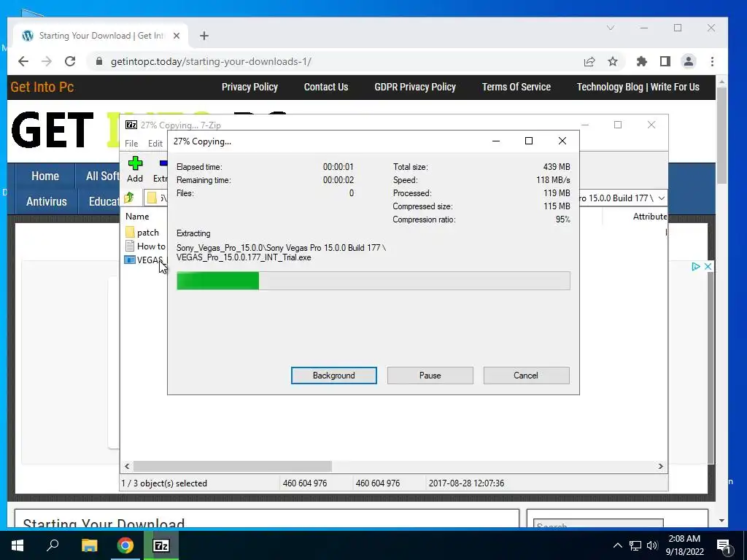This screenshot has width=747, height=560.
Task: Click the Attributes column header
Action: (x=649, y=216)
